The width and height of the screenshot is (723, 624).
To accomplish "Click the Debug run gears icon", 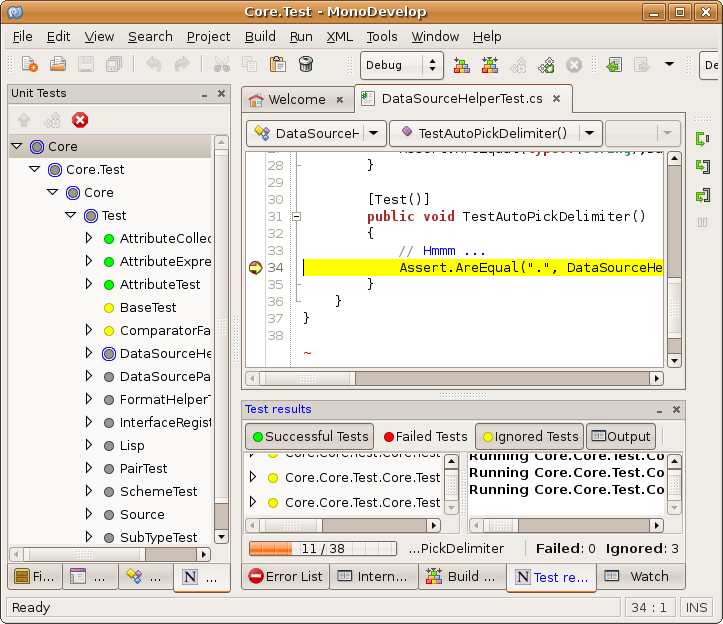I will (x=546, y=65).
